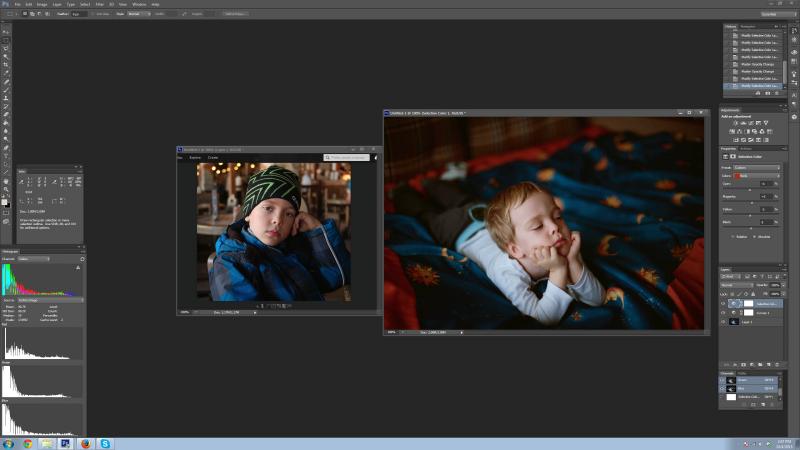Delete layer with Layers trash icon
Image resolution: width=800 pixels, height=450 pixels.
point(777,365)
